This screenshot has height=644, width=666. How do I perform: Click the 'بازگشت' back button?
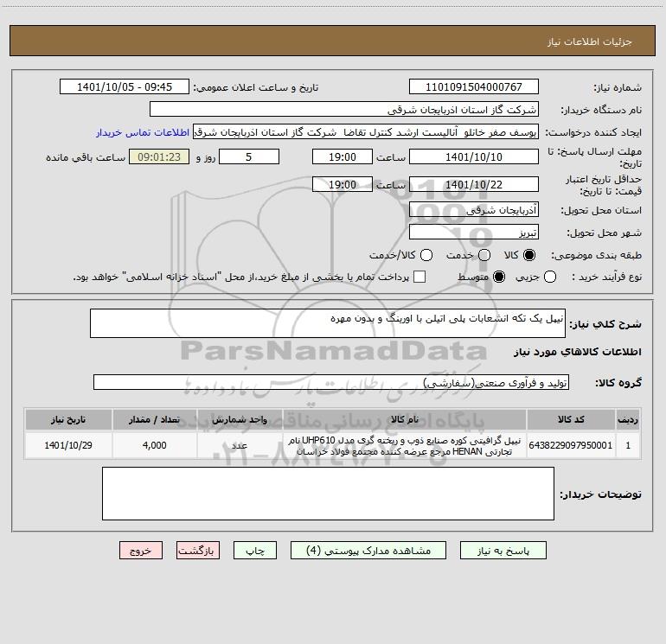click(198, 550)
